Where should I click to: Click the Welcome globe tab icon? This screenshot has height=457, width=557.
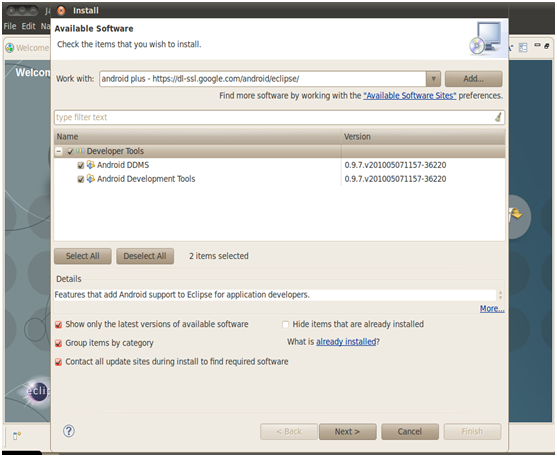point(10,48)
